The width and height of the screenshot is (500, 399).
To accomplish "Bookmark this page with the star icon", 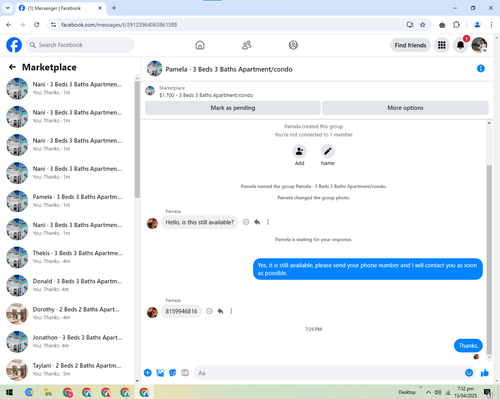I will [423, 25].
